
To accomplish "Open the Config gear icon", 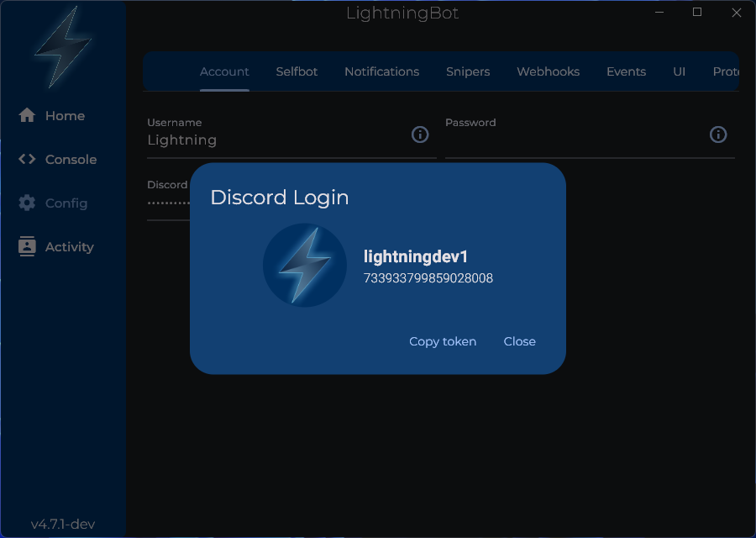I will (25, 203).
